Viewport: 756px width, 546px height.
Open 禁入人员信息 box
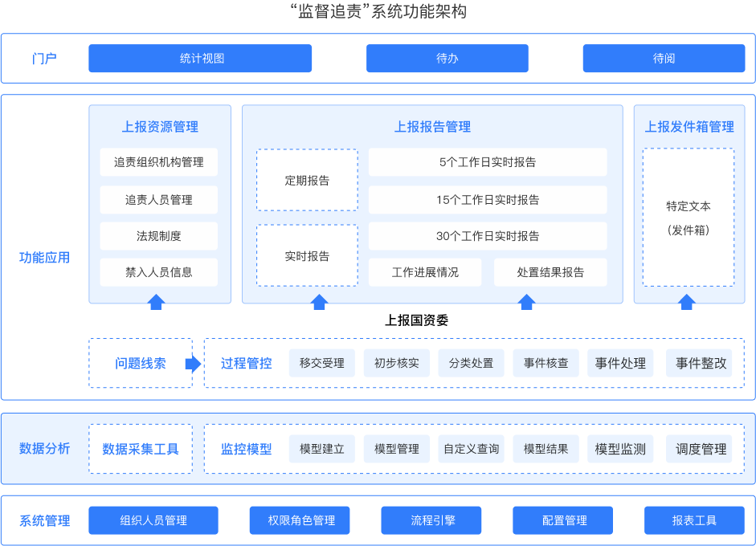click(158, 272)
